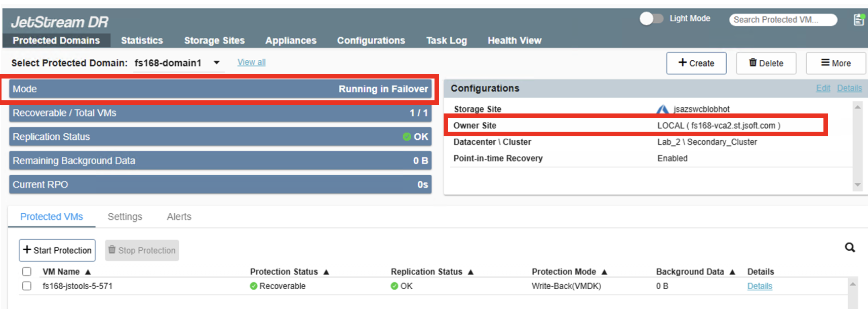Check the select-all VMs header checkbox
This screenshot has height=309, width=868.
coord(27,272)
